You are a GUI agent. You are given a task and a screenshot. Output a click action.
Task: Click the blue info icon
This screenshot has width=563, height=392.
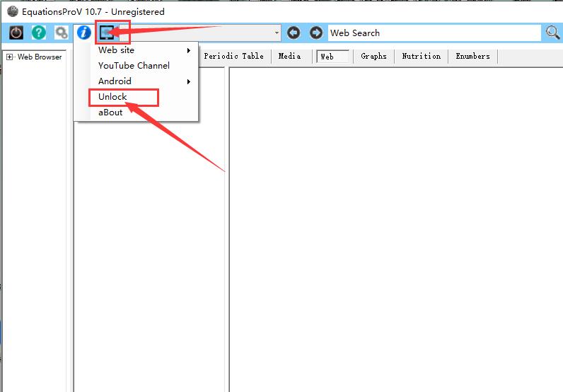point(84,33)
